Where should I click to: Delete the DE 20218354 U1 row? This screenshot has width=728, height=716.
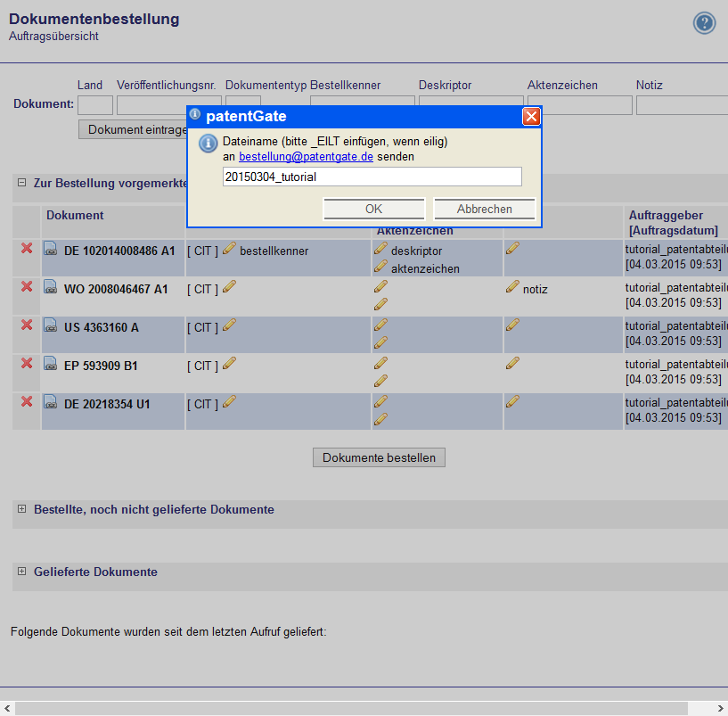tap(27, 401)
